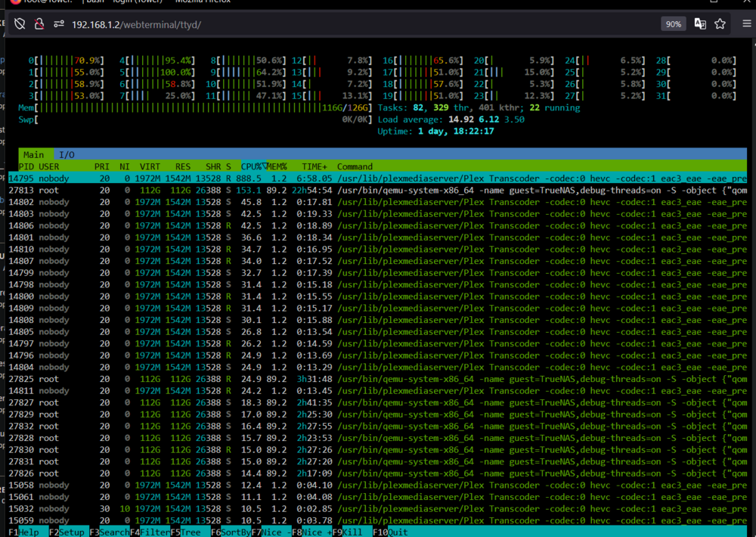Click the address bar URL 192.168.1.2/webterminal/ttyd/
This screenshot has width=756, height=537.
click(136, 25)
